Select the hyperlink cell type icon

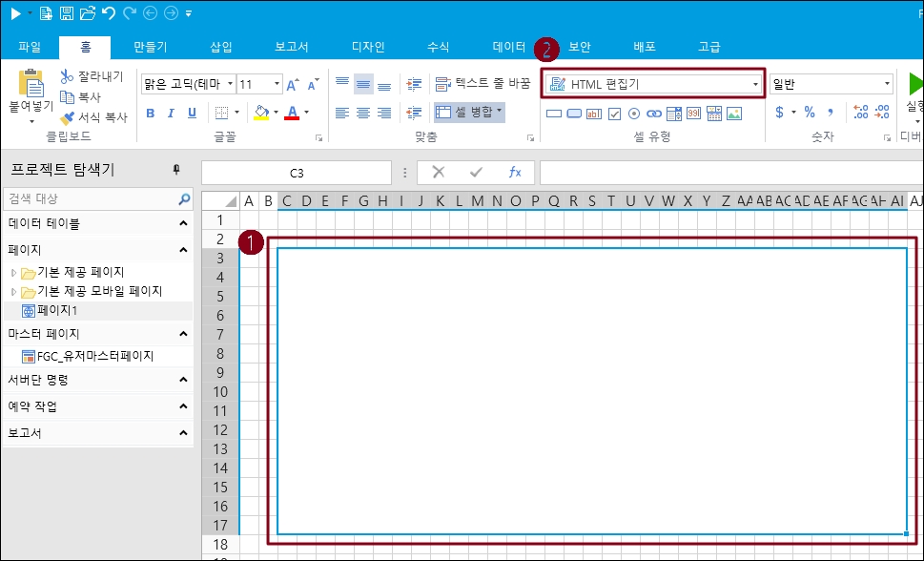click(x=654, y=114)
